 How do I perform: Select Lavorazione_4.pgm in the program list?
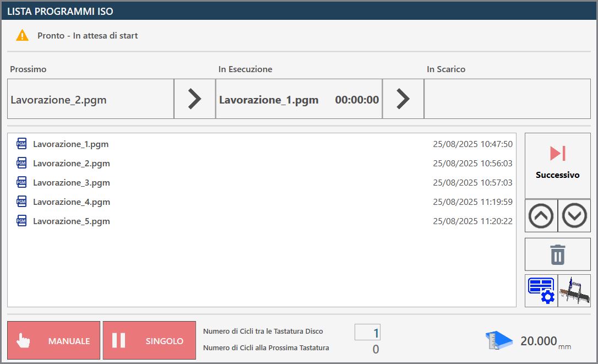tap(262, 202)
